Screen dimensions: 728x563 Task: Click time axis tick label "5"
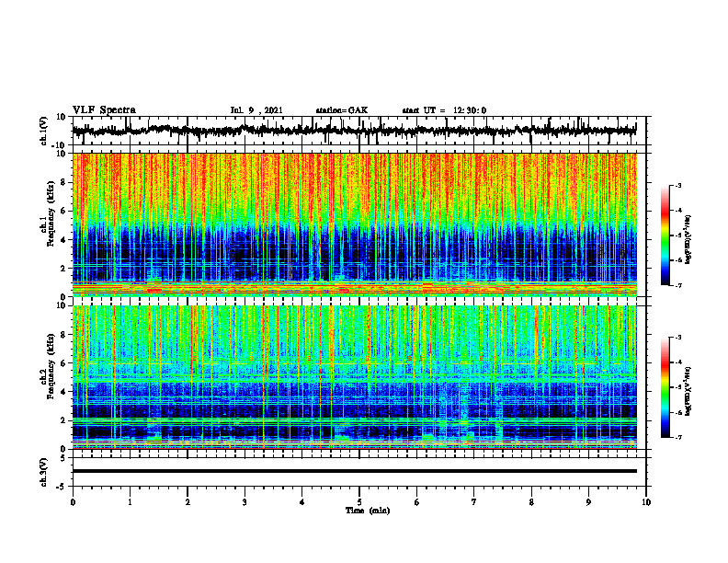click(359, 502)
